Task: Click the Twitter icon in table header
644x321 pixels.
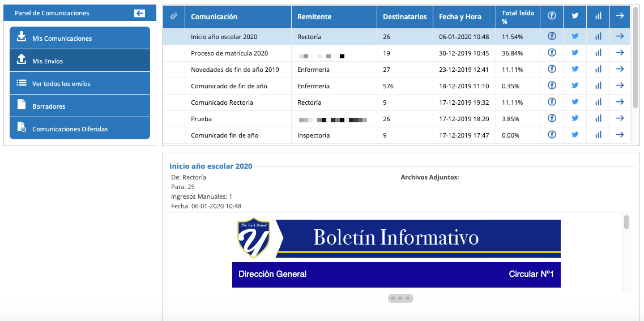Action: 575,16
